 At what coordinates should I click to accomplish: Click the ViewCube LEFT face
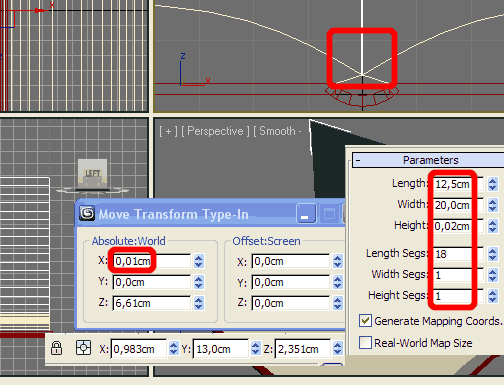[92, 174]
